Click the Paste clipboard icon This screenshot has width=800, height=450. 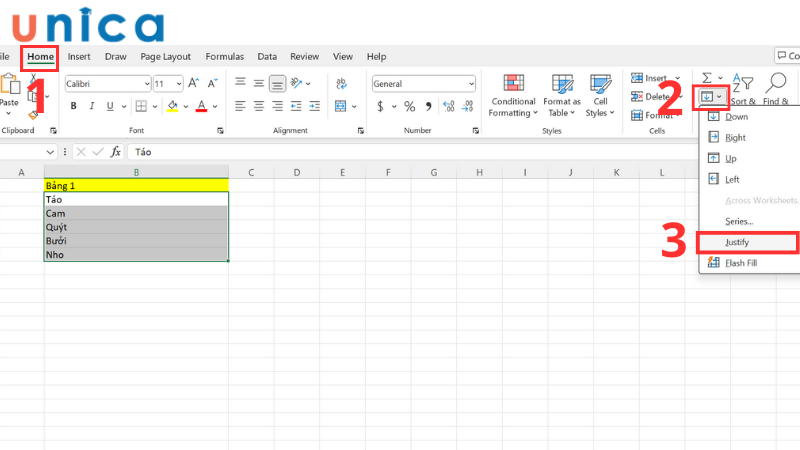(9, 84)
